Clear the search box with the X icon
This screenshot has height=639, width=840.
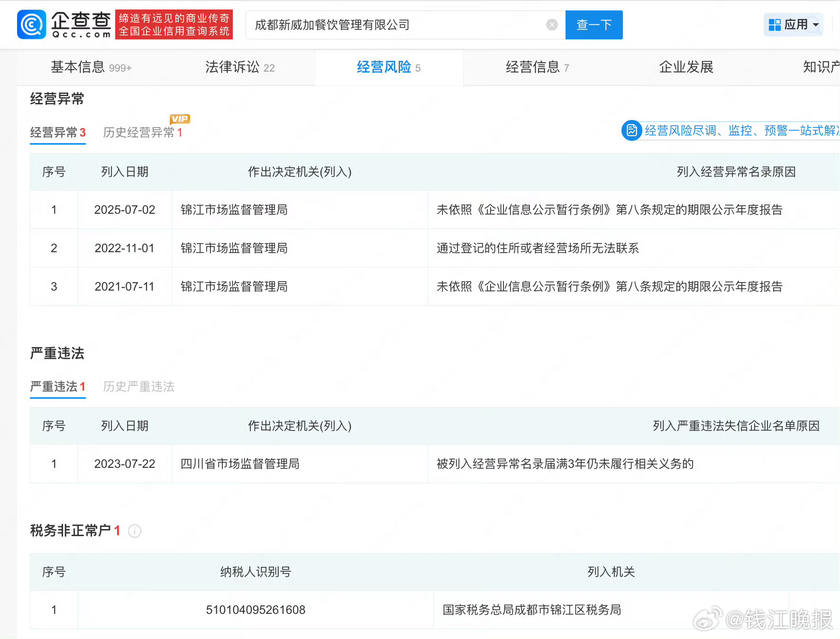pyautogui.click(x=552, y=25)
